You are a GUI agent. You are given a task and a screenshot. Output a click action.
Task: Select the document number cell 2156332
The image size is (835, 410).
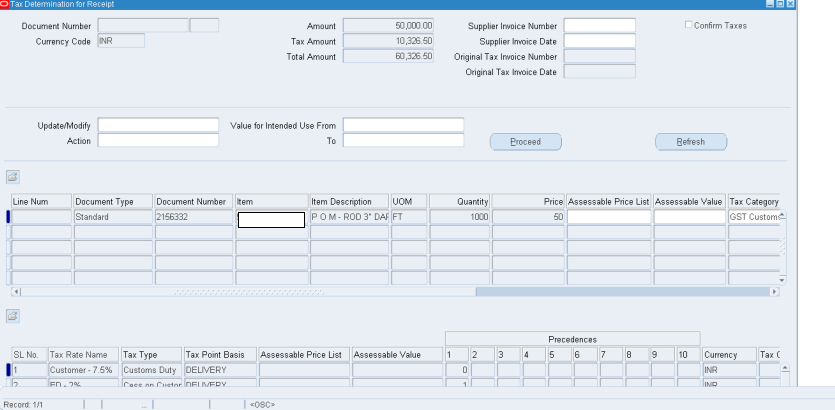tap(194, 217)
